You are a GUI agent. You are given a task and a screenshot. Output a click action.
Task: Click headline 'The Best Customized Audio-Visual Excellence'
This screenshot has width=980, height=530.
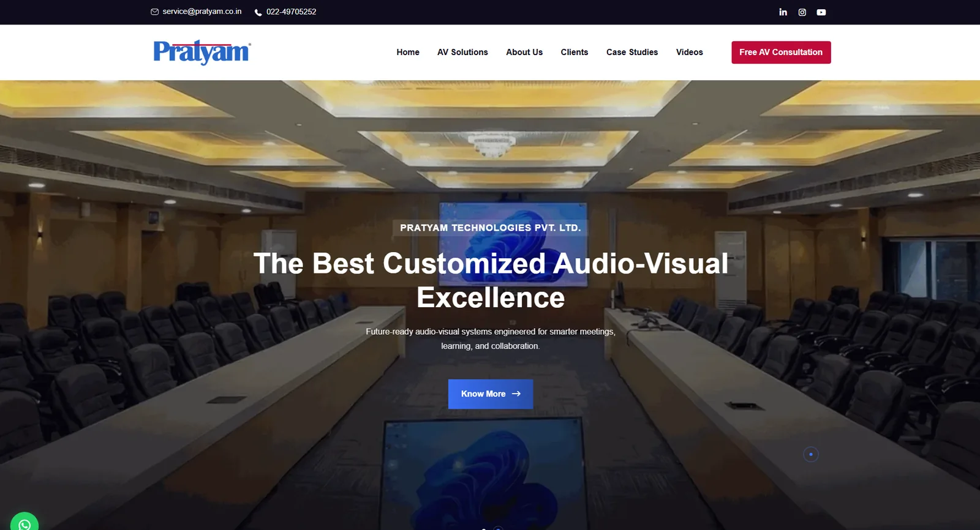(491, 280)
